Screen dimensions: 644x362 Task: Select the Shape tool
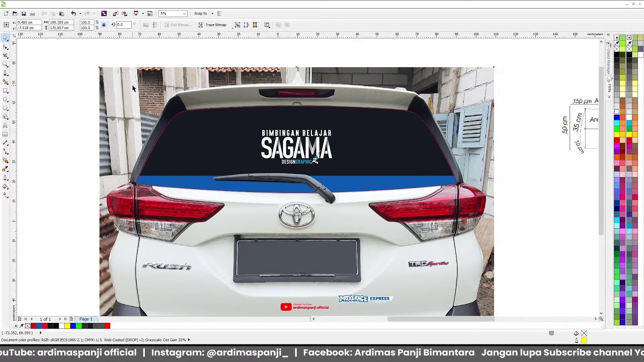(x=5, y=47)
